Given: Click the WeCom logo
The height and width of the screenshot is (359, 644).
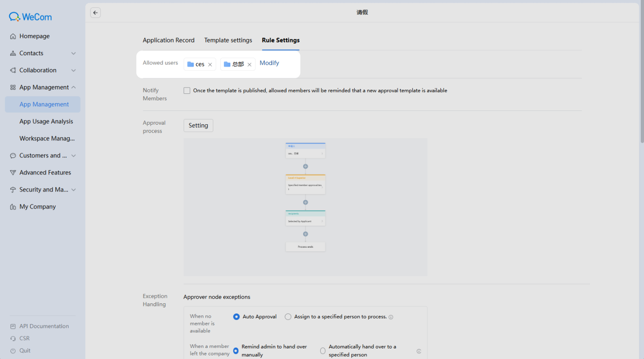Looking at the screenshot, I should 30,17.
